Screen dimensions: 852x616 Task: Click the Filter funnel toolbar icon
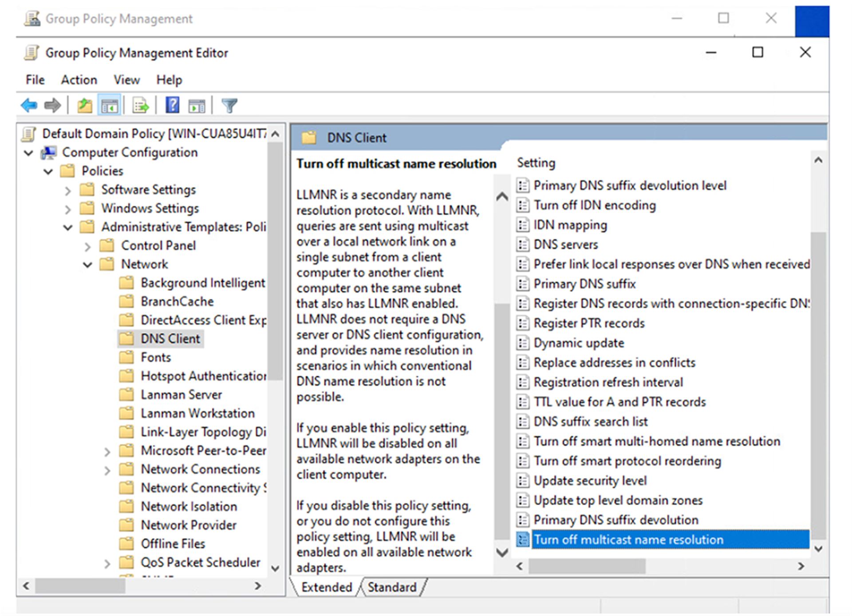click(x=229, y=106)
